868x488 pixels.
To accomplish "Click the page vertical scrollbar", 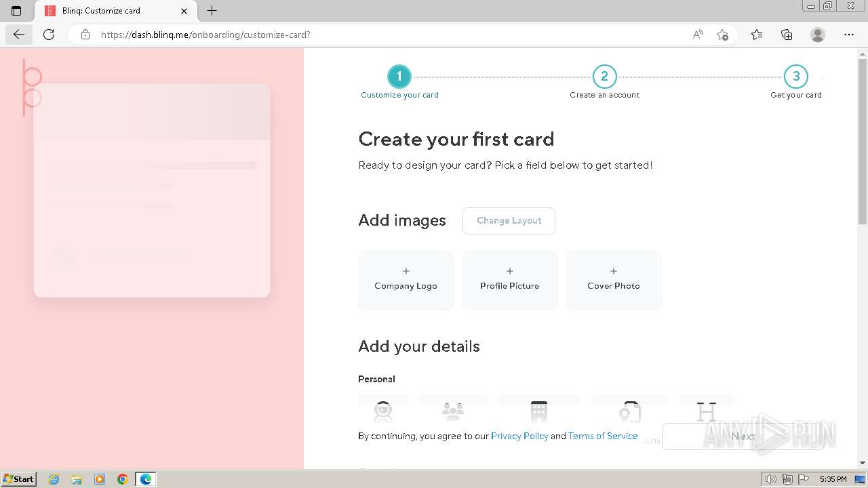I will click(863, 142).
